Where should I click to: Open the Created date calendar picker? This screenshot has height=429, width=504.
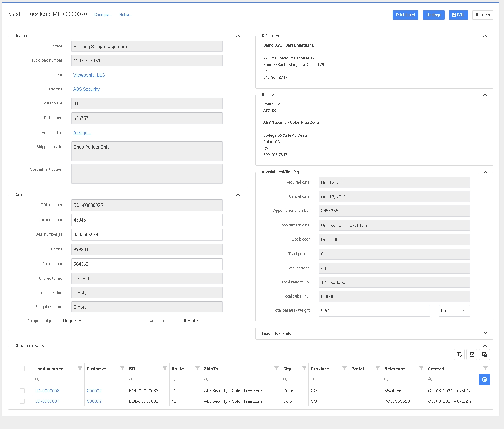coord(484,379)
